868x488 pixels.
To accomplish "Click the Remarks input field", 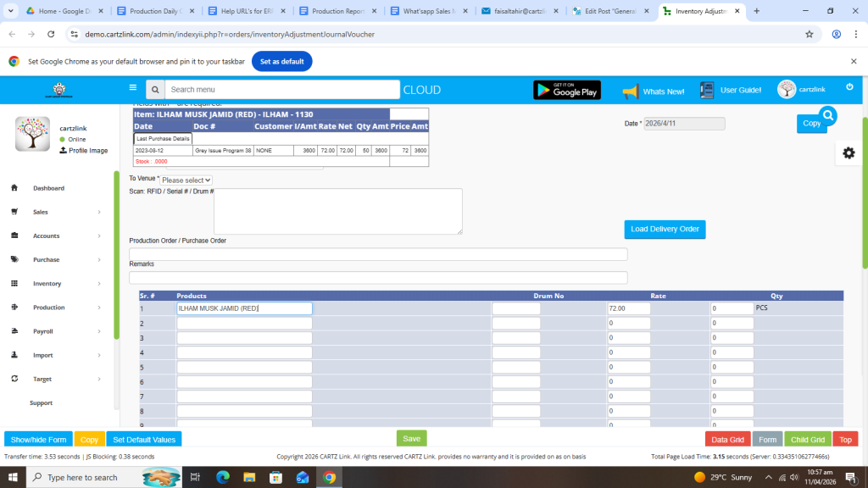I will point(378,278).
